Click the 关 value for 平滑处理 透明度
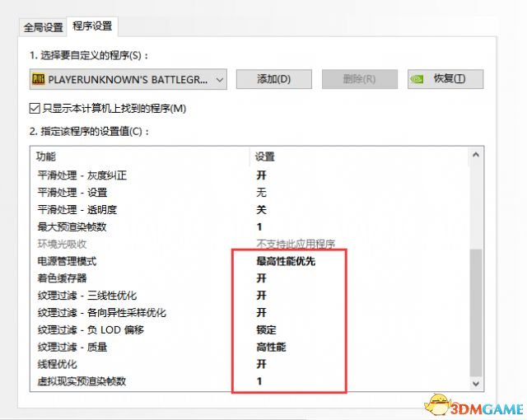Screen dimensions: 527x420 pos(262,210)
